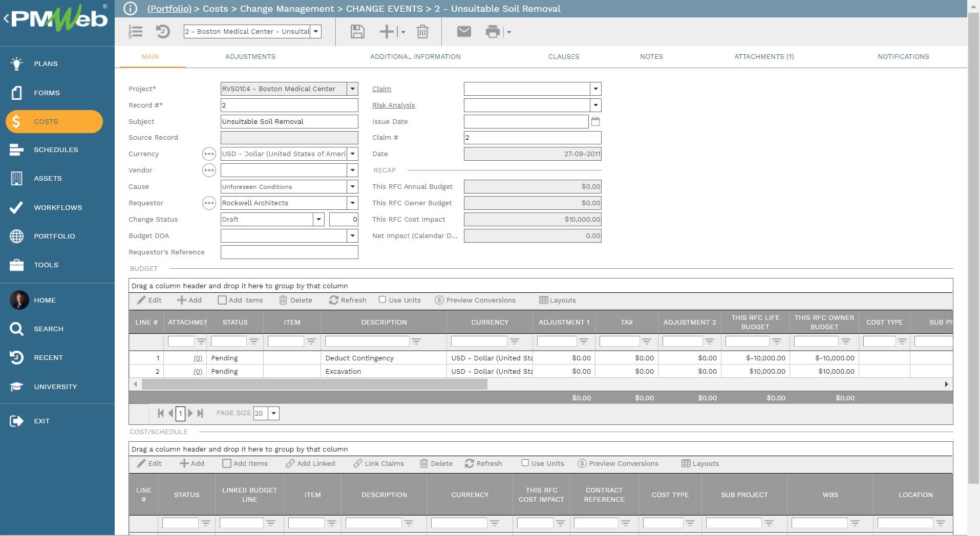The image size is (980, 536).
Task: Open the Notes tab
Action: 651,56
